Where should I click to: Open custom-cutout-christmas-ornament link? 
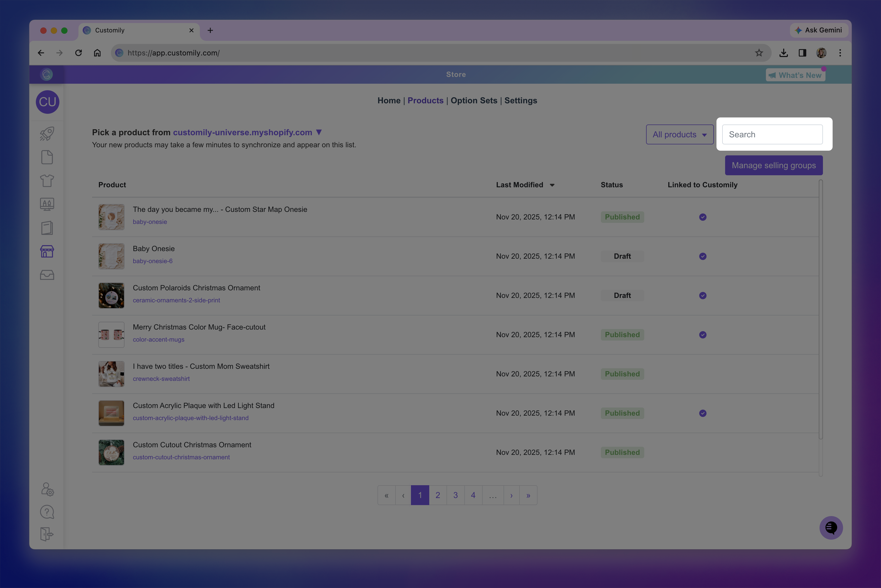(181, 457)
